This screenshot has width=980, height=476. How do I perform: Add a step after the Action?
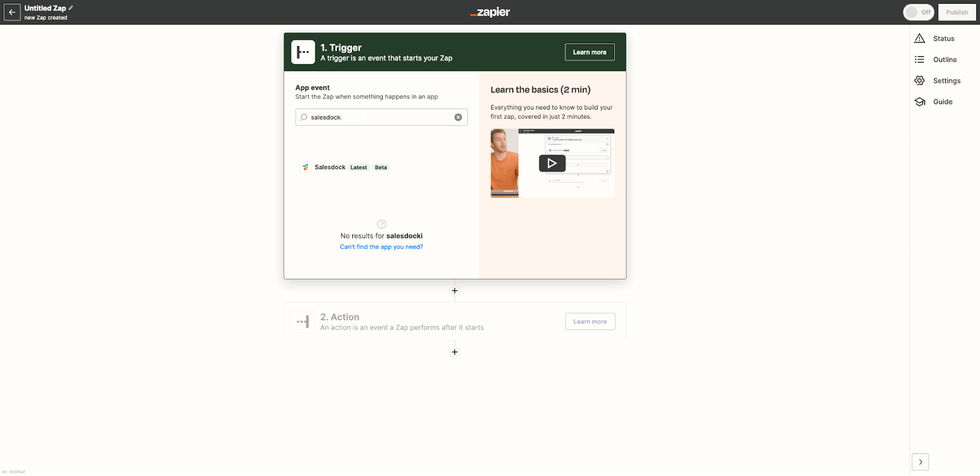(x=454, y=352)
